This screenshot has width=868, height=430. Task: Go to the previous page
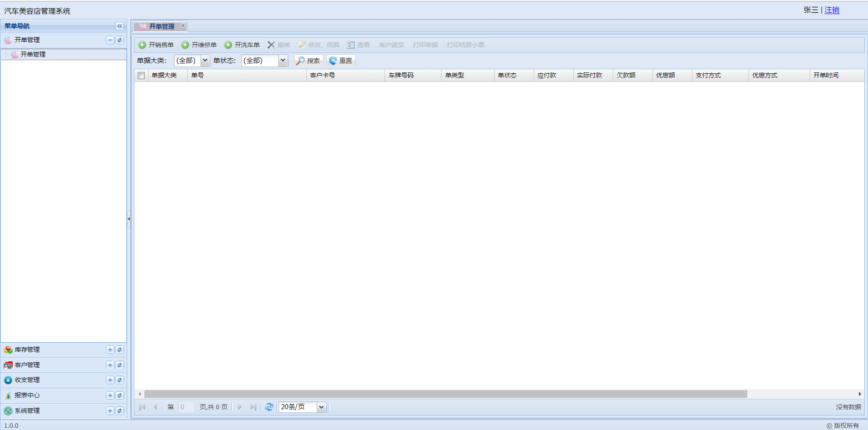(x=155, y=407)
